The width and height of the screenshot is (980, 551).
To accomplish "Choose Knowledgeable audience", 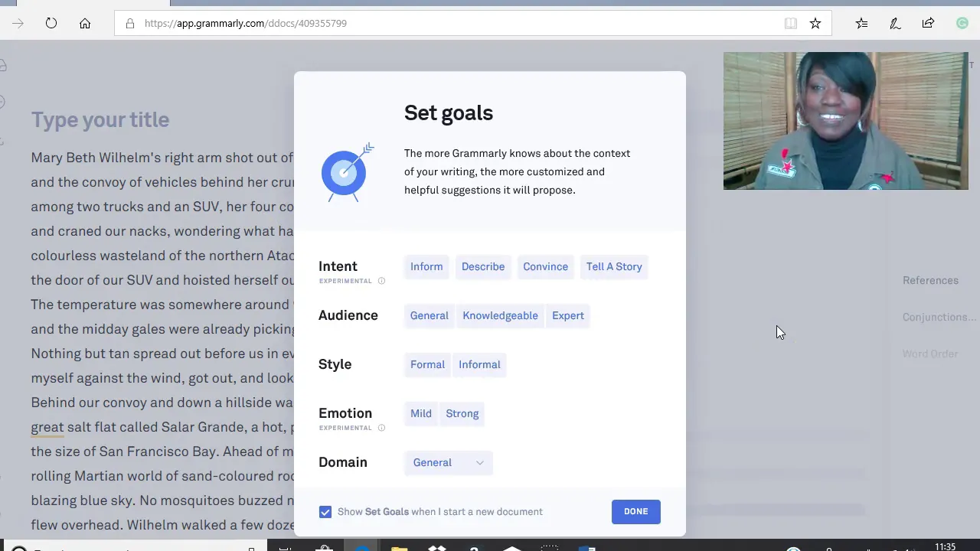I will tap(500, 315).
